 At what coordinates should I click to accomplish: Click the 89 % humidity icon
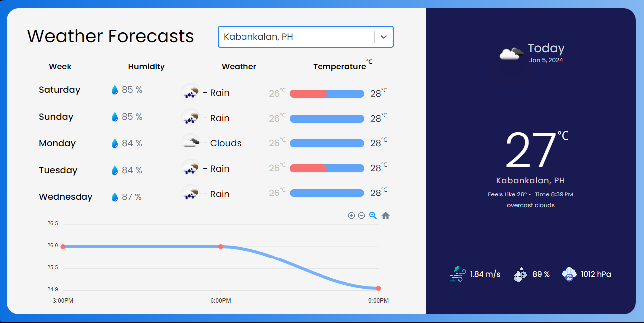pyautogui.click(x=520, y=274)
